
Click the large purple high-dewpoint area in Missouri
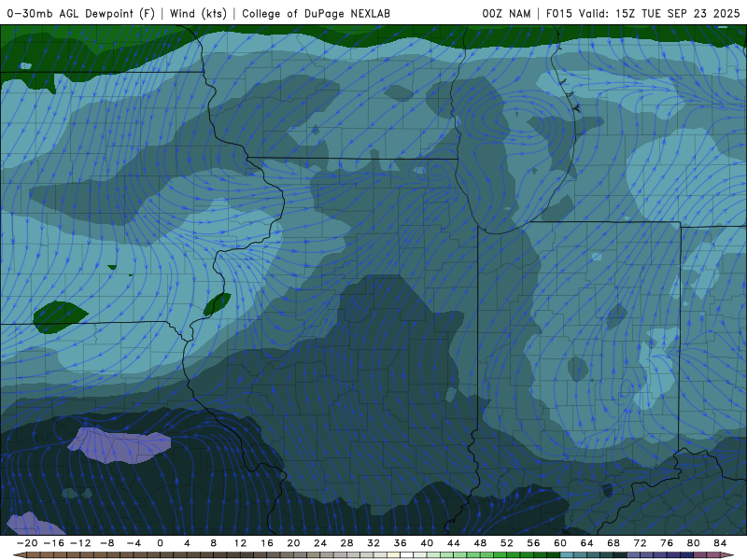[119, 445]
